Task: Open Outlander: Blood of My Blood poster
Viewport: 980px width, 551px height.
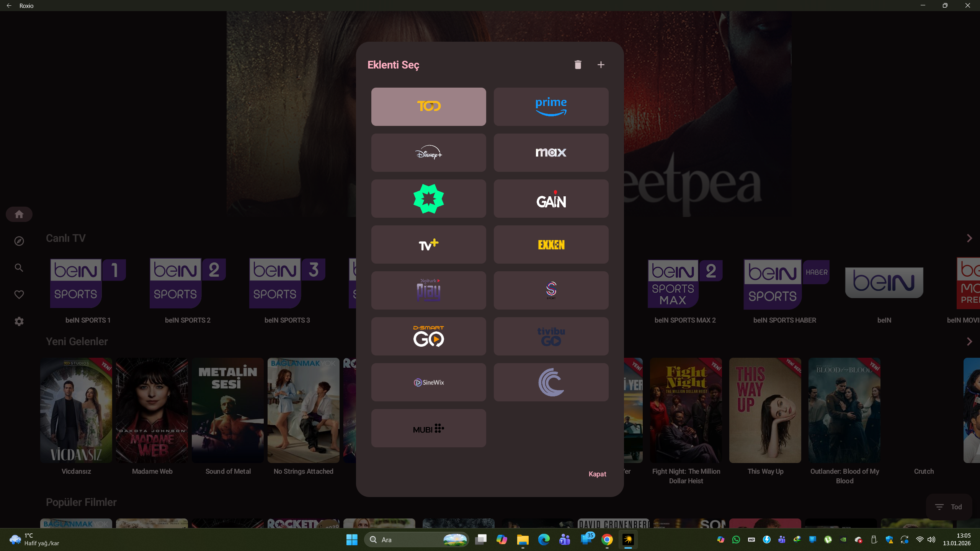Action: click(844, 410)
